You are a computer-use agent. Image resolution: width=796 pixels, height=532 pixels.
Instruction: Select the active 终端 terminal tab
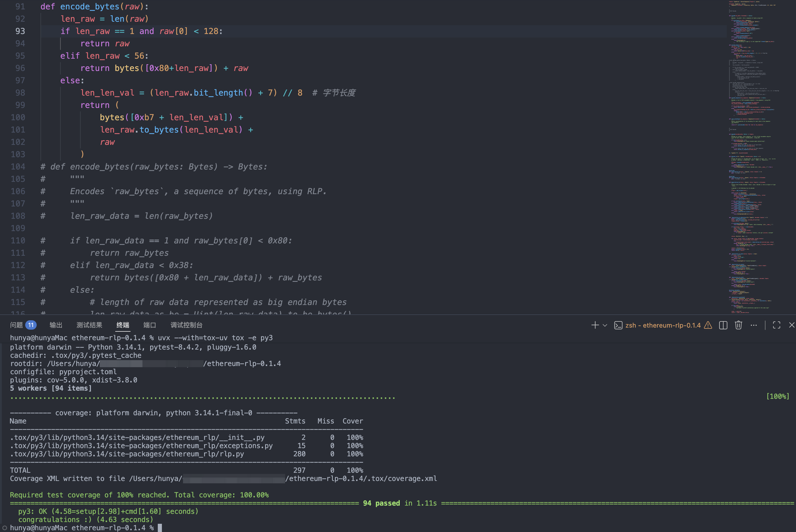pos(123,325)
